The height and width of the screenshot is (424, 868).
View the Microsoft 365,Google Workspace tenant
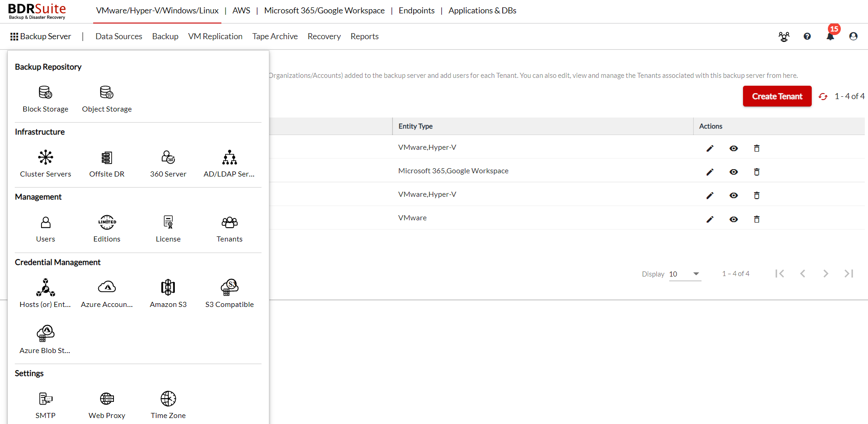[733, 172]
